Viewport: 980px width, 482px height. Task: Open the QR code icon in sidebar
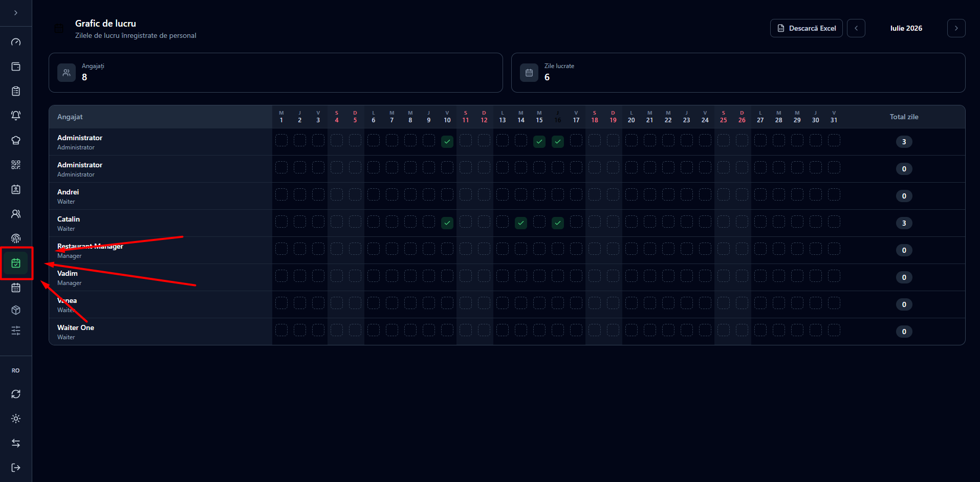click(x=16, y=165)
